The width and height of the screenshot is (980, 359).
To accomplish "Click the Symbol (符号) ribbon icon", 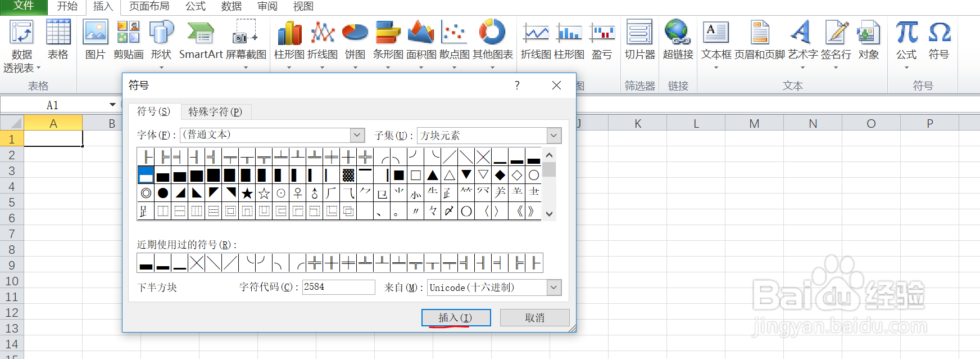I will pyautogui.click(x=939, y=40).
